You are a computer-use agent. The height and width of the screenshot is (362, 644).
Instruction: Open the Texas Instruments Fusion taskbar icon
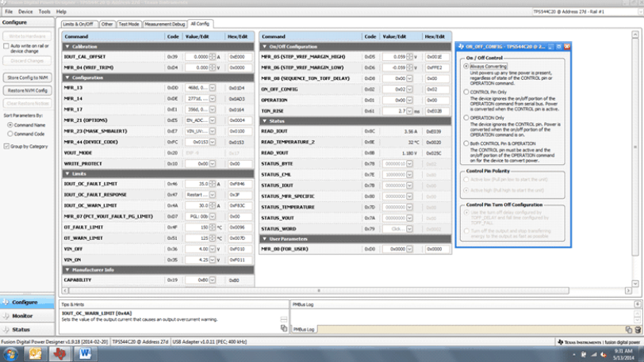pos(60,354)
